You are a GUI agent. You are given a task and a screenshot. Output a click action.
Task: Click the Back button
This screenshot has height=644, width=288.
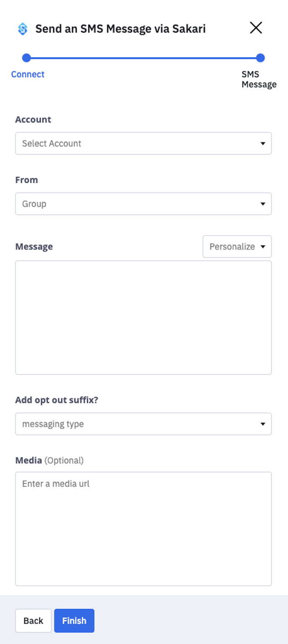tap(33, 621)
